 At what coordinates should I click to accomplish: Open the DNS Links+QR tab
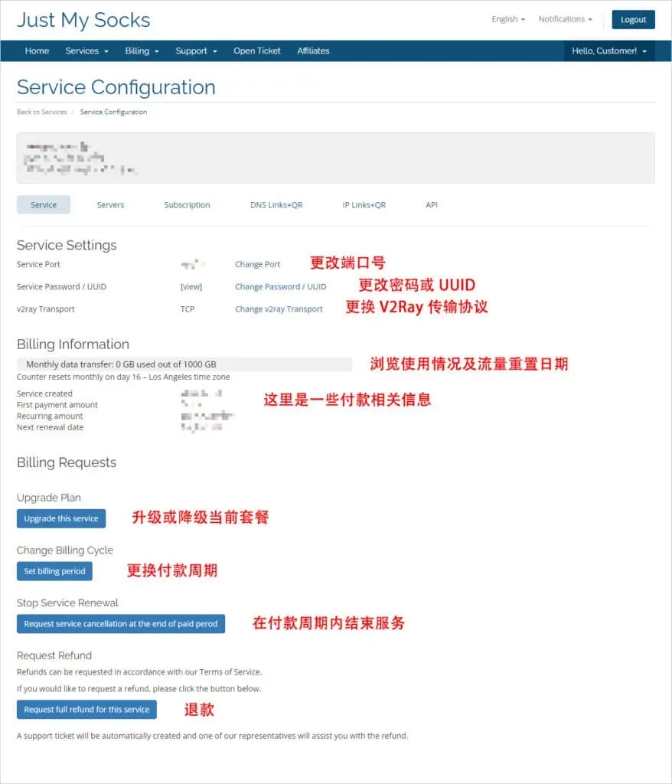(276, 205)
